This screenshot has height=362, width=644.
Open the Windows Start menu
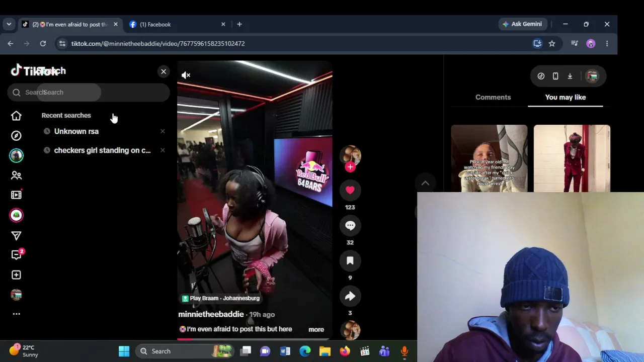pyautogui.click(x=124, y=351)
